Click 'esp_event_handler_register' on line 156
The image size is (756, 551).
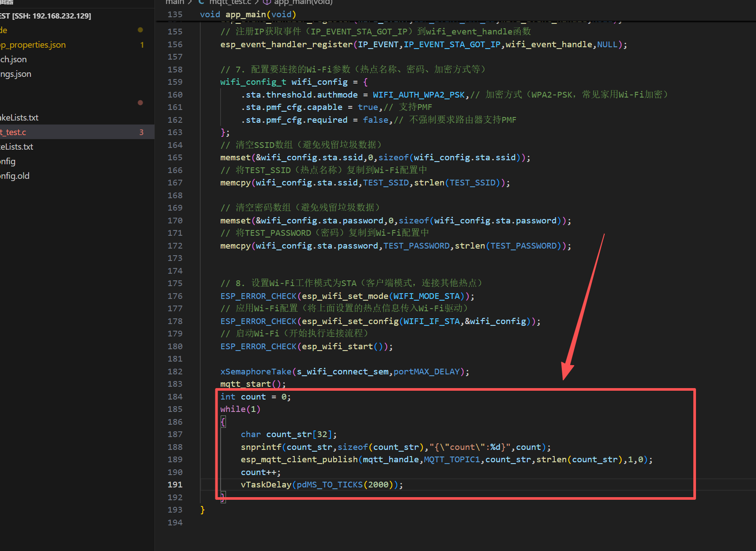pyautogui.click(x=286, y=44)
